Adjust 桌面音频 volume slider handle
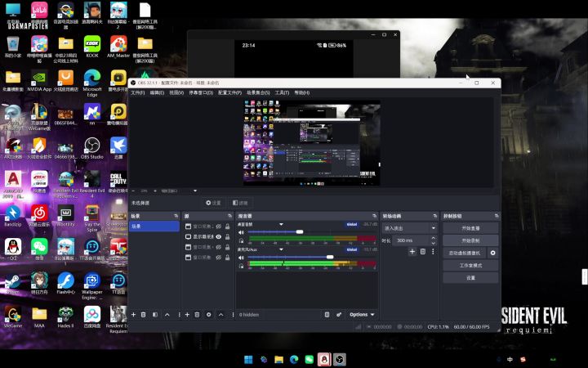Viewport: 588px width, 368px height. pyautogui.click(x=300, y=232)
